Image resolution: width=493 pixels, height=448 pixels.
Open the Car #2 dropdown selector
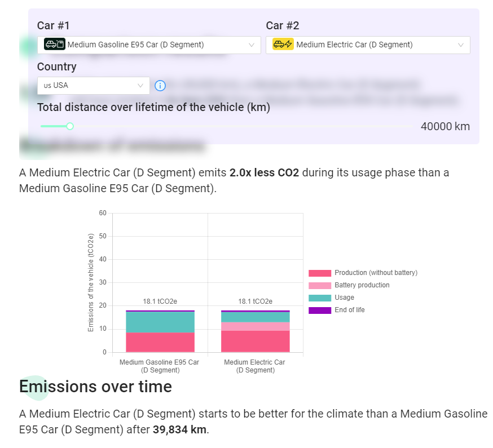(368, 45)
